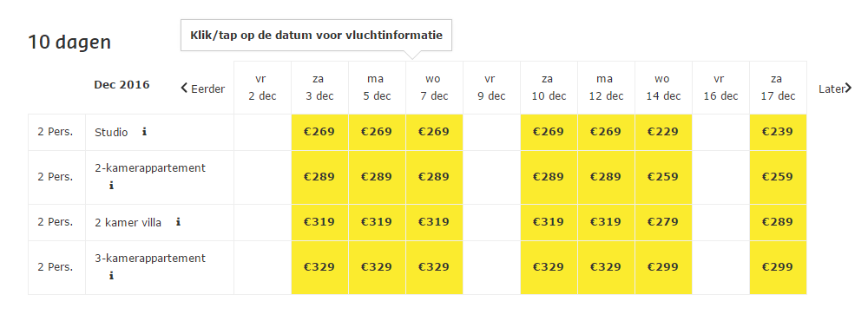The height and width of the screenshot is (321, 868).
Task: Show info for 2 kamer villa
Action: (178, 222)
